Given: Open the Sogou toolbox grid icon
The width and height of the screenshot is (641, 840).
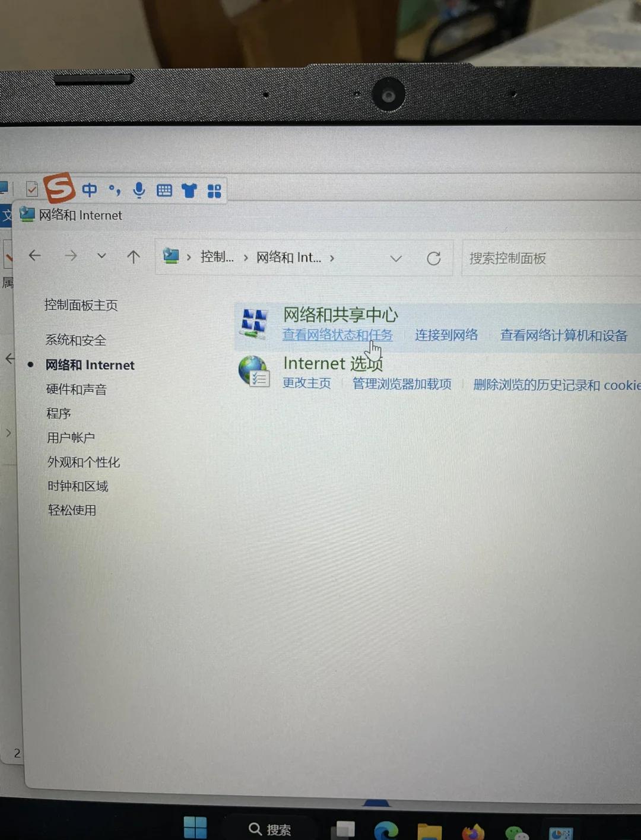Looking at the screenshot, I should click(214, 191).
